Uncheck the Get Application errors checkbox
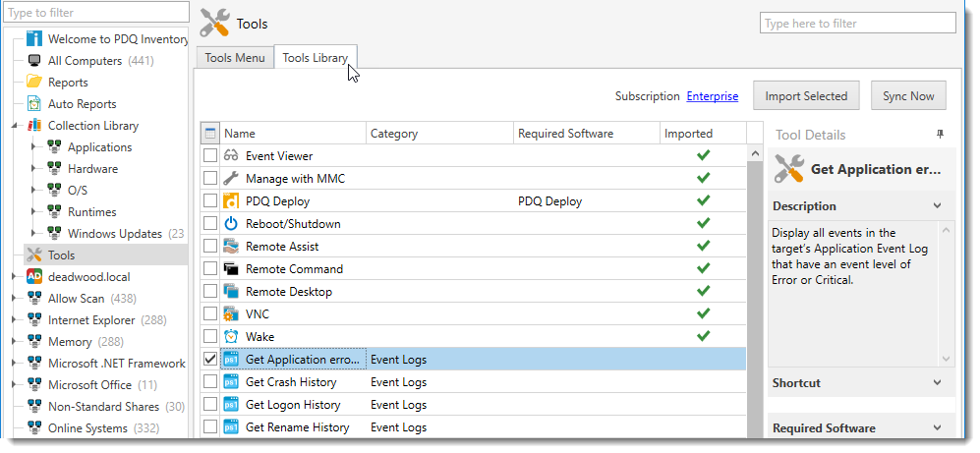Image resolution: width=980 pixels, height=453 pixels. 210,359
